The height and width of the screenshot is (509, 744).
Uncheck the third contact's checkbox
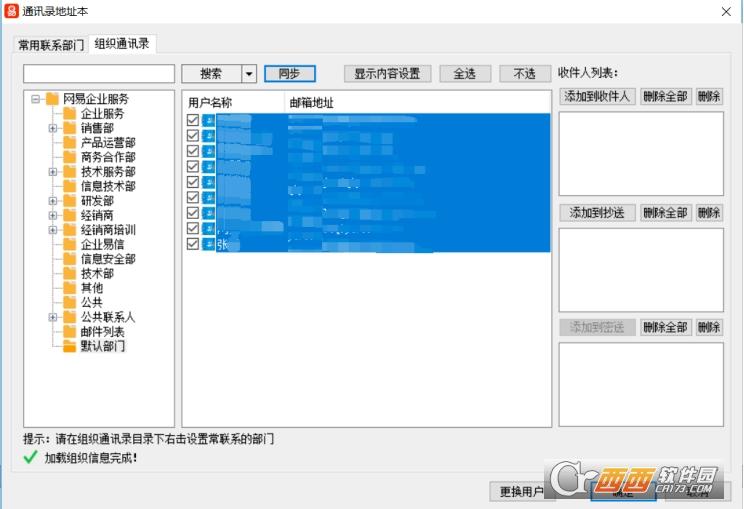(x=193, y=151)
